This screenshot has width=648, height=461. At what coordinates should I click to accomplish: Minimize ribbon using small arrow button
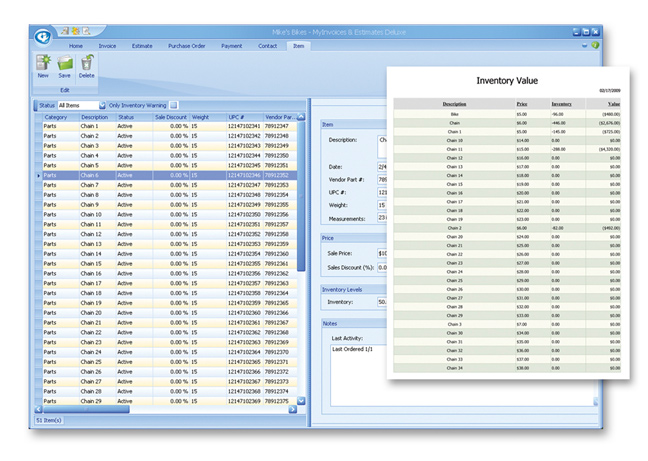click(585, 46)
